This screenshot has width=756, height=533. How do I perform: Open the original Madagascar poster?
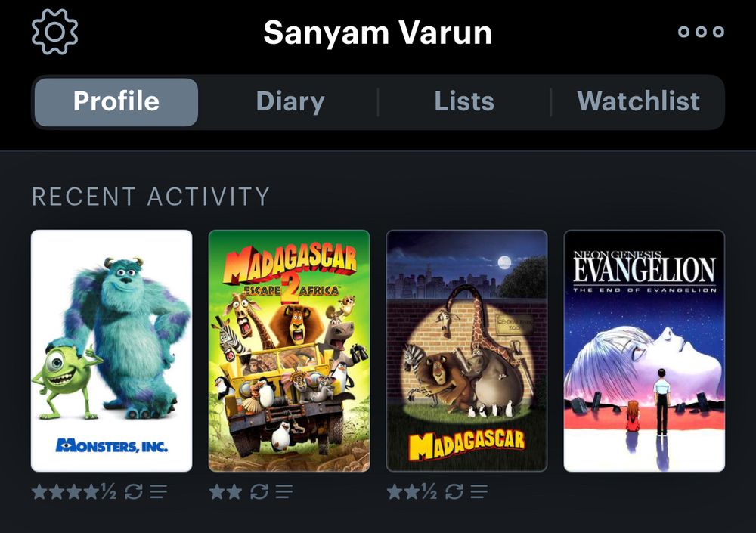pos(466,351)
